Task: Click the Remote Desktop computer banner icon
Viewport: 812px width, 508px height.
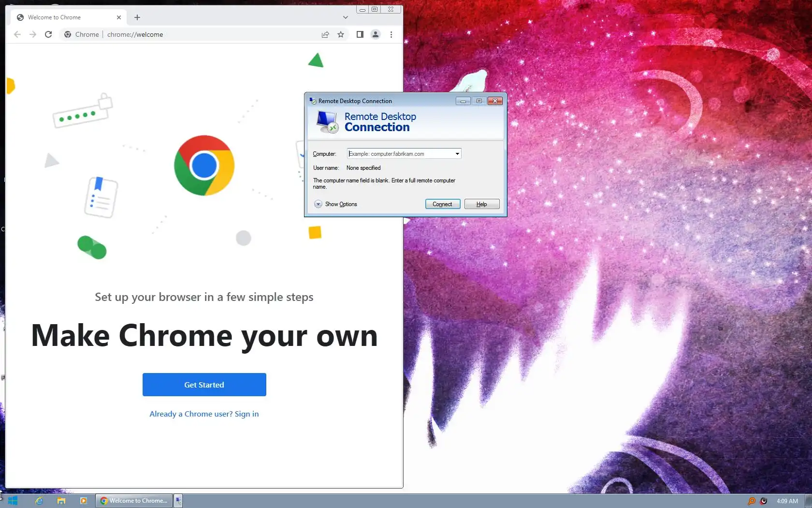Action: click(x=327, y=122)
